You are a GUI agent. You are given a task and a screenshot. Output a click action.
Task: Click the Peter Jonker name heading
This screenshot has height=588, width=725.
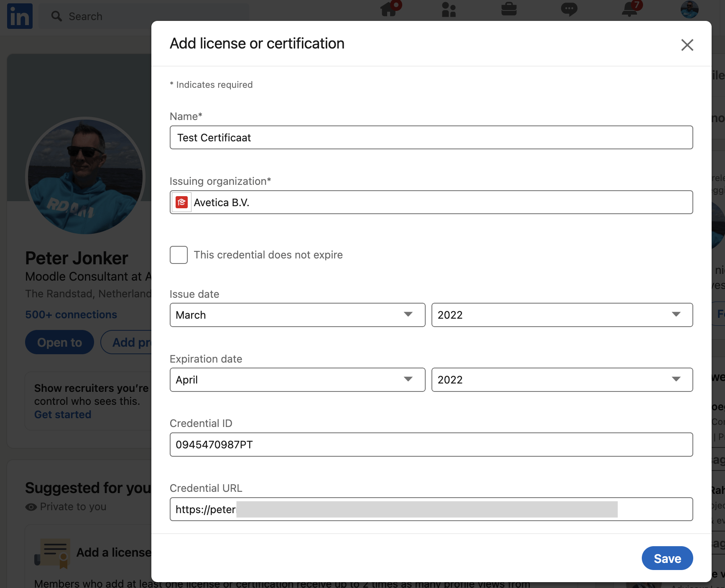[x=77, y=258]
